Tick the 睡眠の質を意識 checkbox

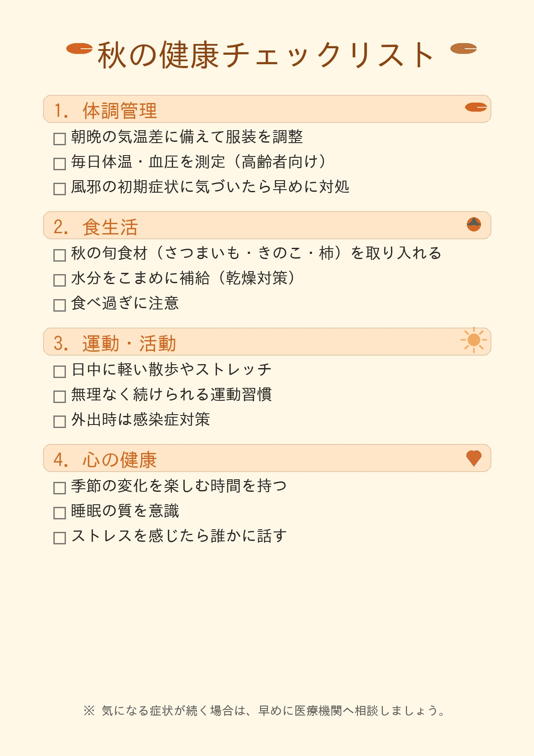pyautogui.click(x=59, y=513)
